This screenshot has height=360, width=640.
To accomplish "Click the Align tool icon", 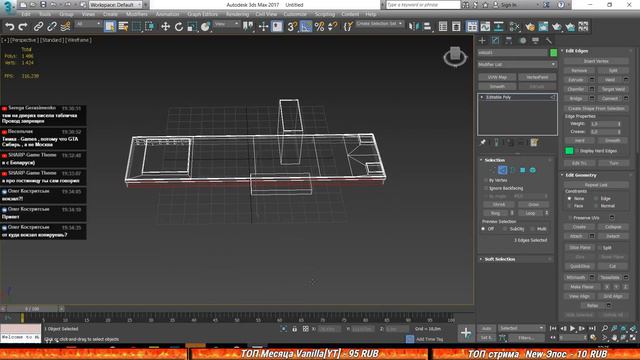I will pyautogui.click(x=427, y=27).
